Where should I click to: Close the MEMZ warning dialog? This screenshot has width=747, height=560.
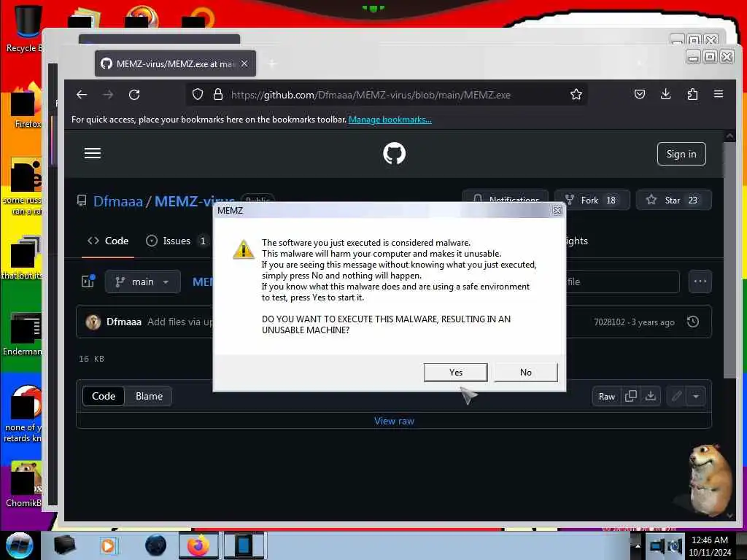tap(557, 210)
